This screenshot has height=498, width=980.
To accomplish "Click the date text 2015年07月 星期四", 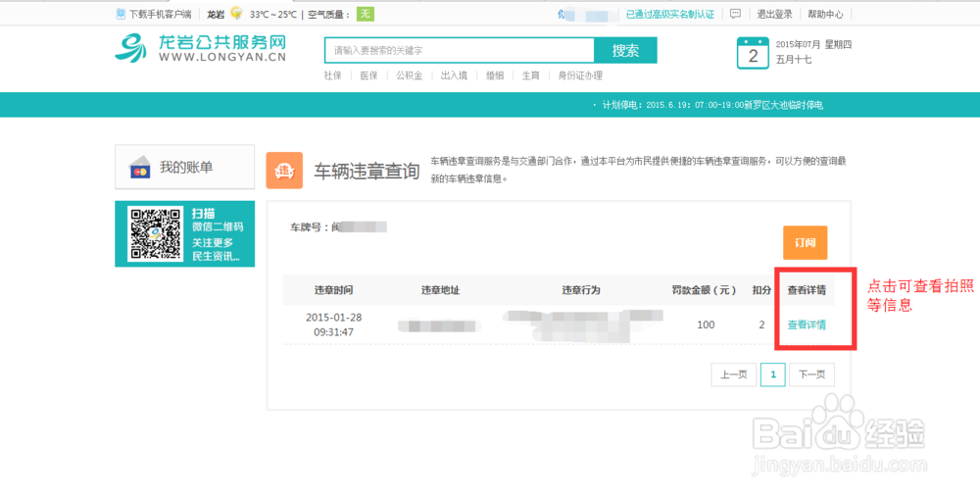I will (x=813, y=44).
